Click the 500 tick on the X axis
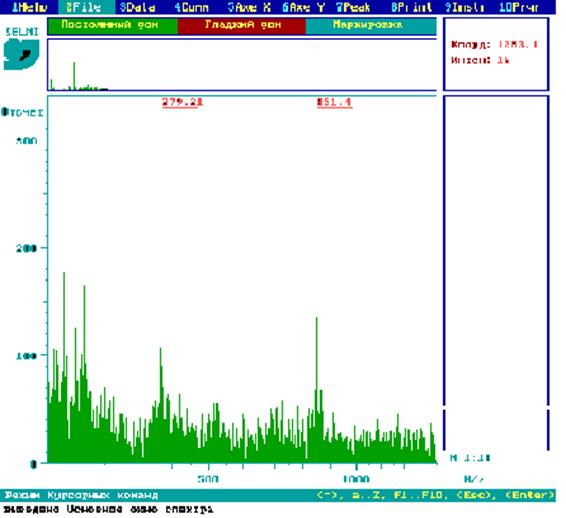 [208, 479]
